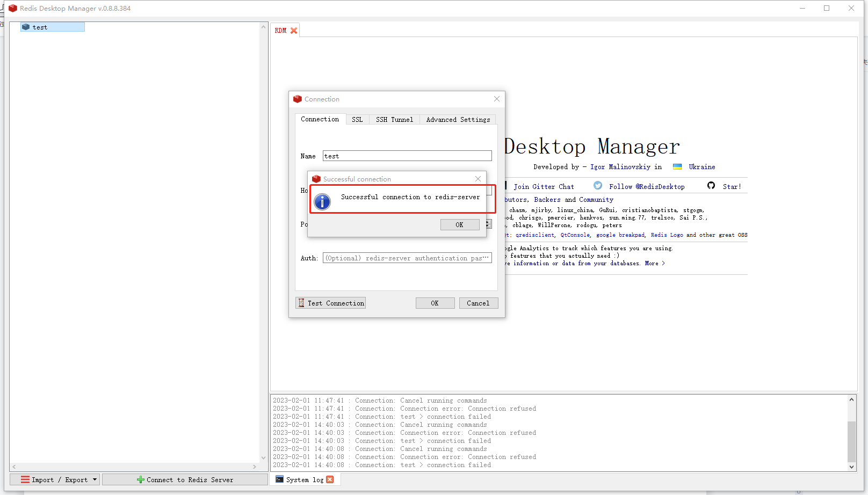Close the System log tab icon
The image size is (868, 495).
click(330, 479)
